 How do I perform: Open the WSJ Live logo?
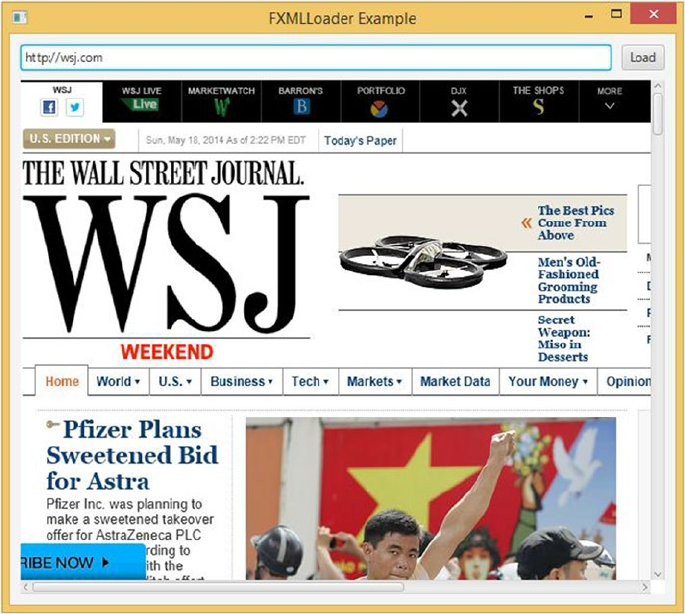coord(141,105)
